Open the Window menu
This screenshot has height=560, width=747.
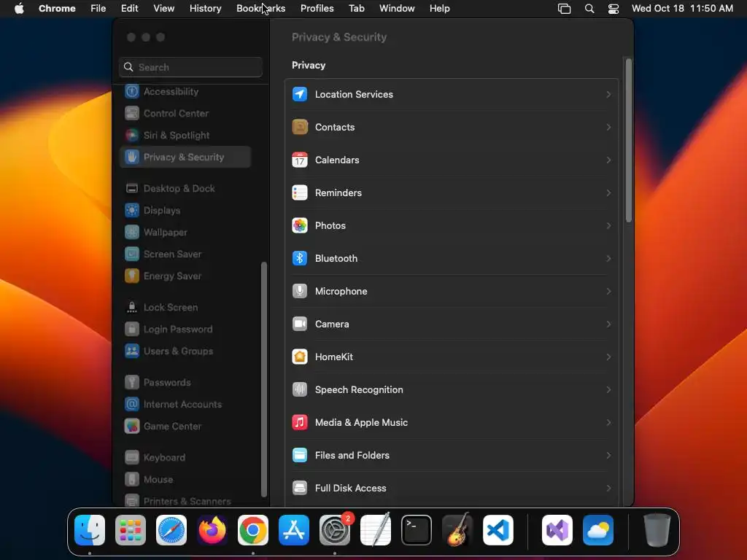[x=397, y=8]
